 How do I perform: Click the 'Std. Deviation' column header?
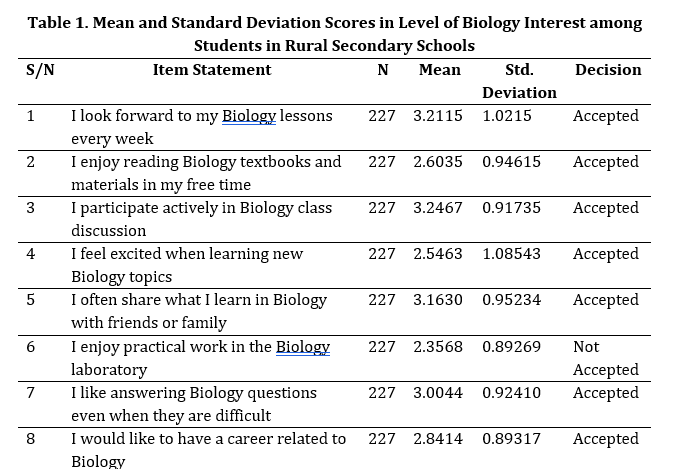pos(519,81)
